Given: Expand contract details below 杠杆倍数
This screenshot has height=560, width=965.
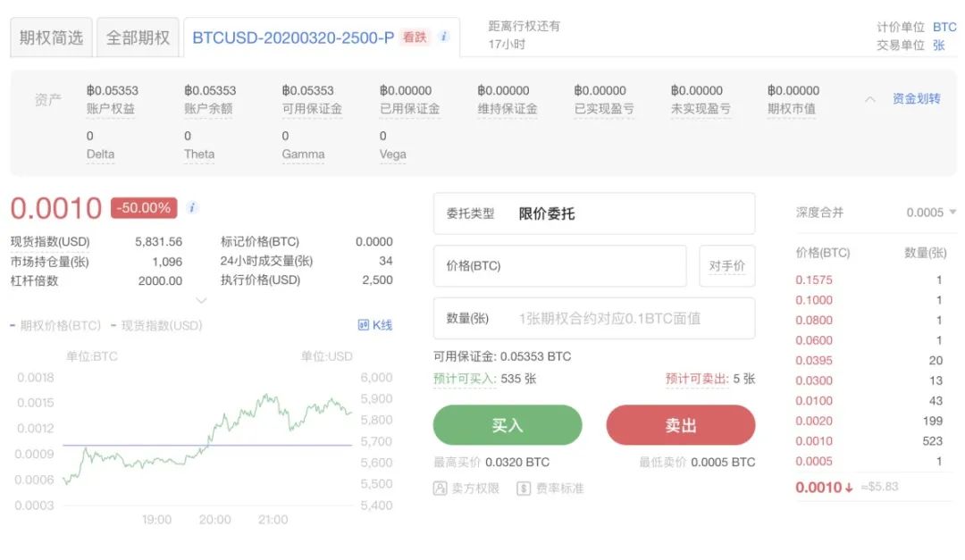Looking at the screenshot, I should click(200, 301).
